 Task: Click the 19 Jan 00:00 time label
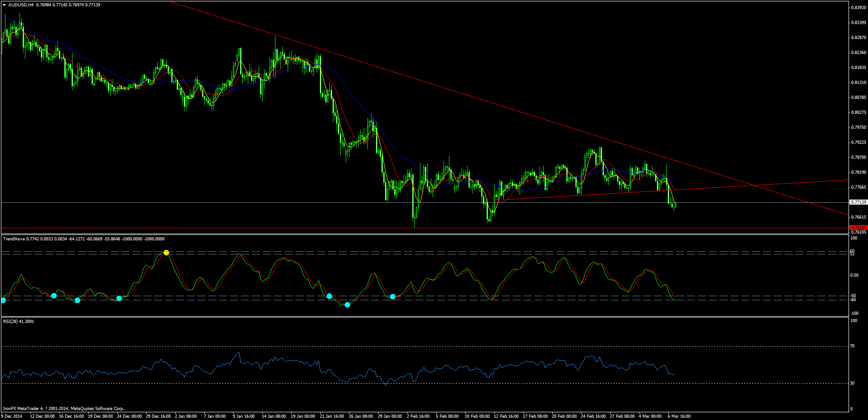coord(303,416)
